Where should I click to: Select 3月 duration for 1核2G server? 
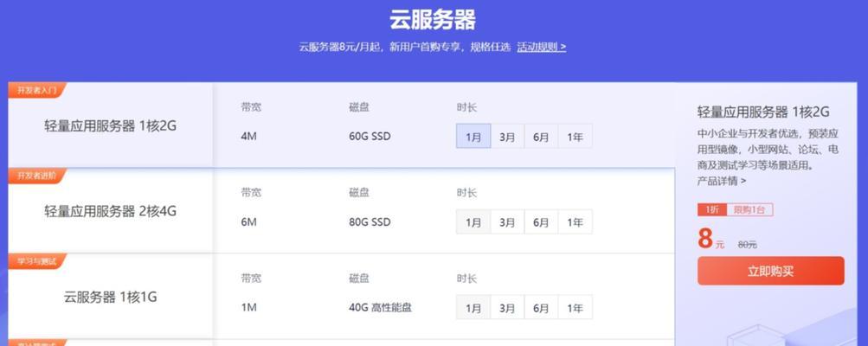tap(507, 136)
